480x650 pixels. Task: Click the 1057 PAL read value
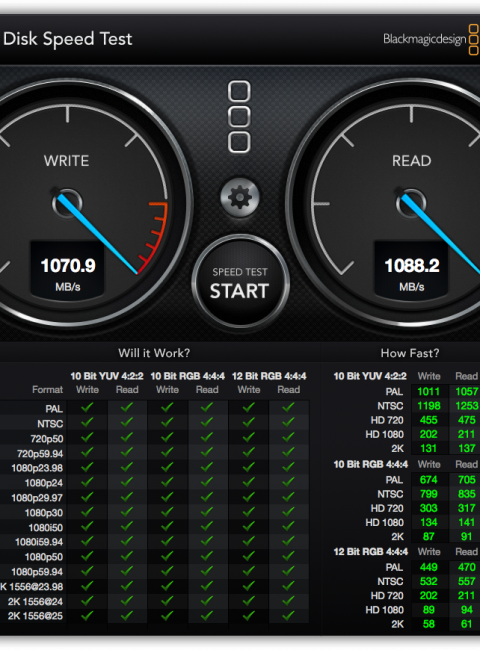point(467,392)
